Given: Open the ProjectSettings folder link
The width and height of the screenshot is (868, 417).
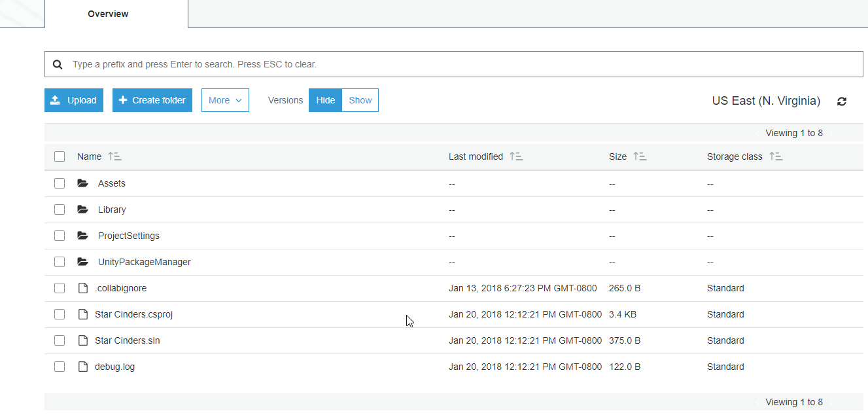Looking at the screenshot, I should (x=129, y=236).
